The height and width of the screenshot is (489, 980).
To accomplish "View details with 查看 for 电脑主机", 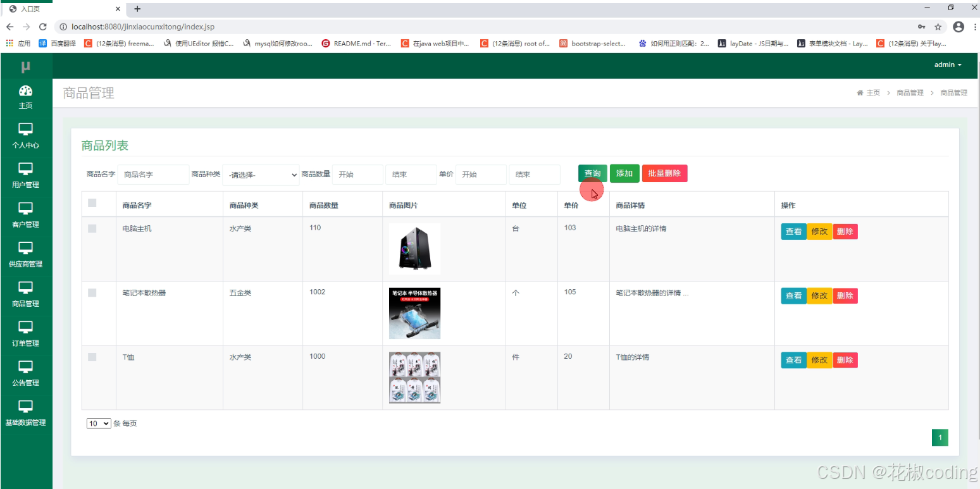I will click(793, 232).
